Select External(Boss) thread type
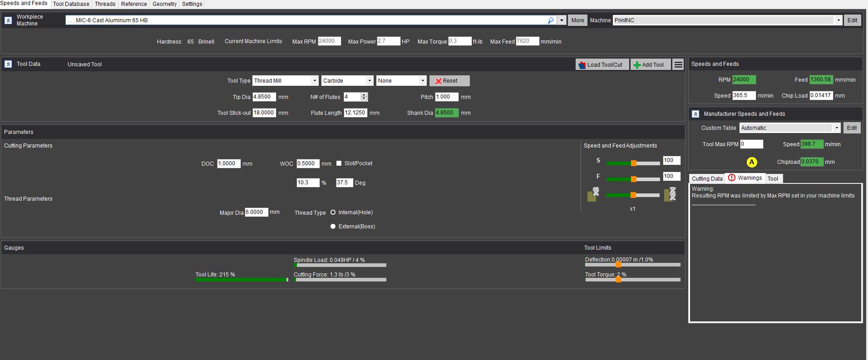 [333, 227]
